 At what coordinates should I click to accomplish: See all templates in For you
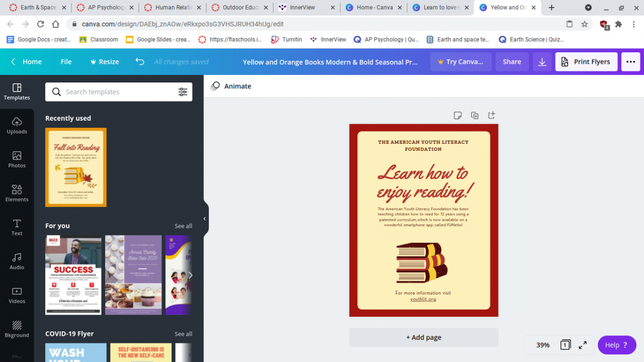pos(183,226)
